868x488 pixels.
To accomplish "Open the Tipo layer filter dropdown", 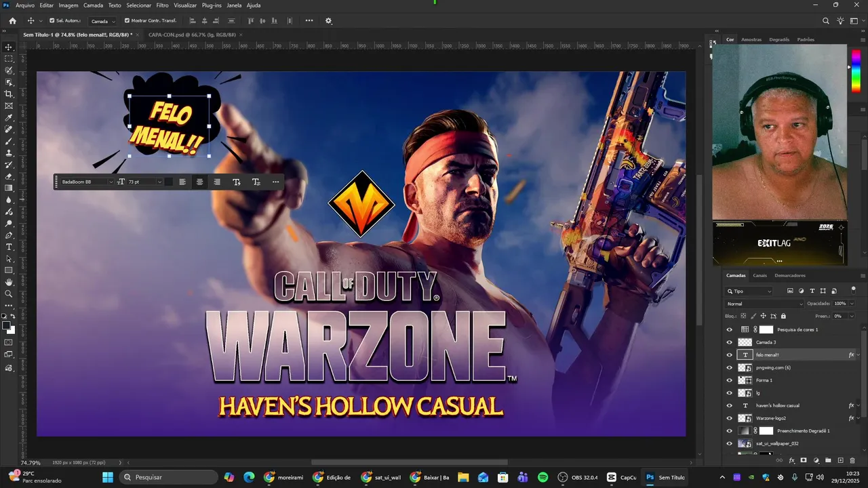I will click(x=749, y=291).
